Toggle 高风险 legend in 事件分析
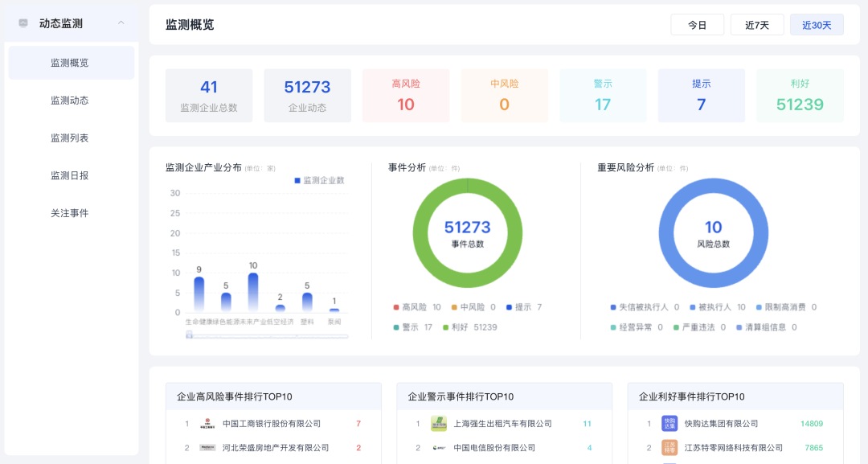Image resolution: width=868 pixels, height=464 pixels. coord(417,307)
